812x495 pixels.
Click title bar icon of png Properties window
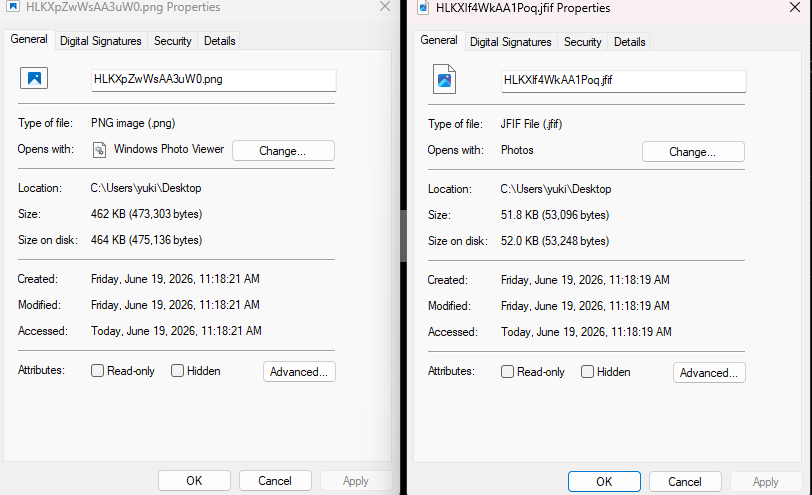coord(13,6)
